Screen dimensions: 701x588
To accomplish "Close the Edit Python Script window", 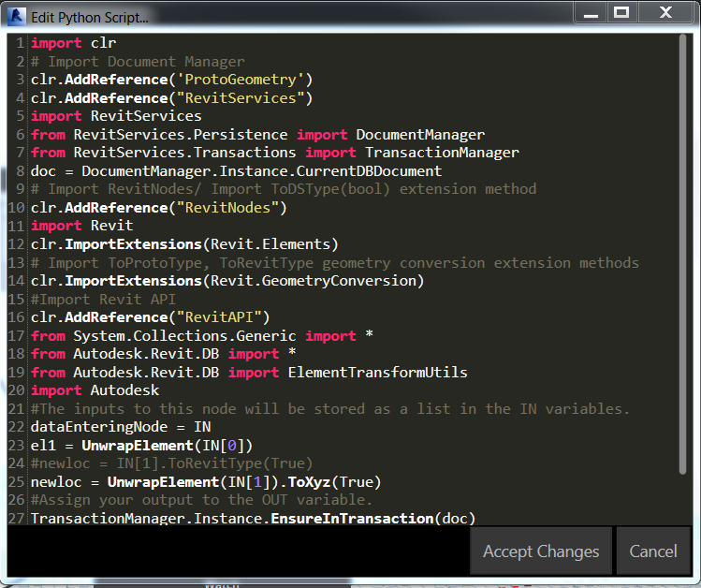I will coord(665,13).
